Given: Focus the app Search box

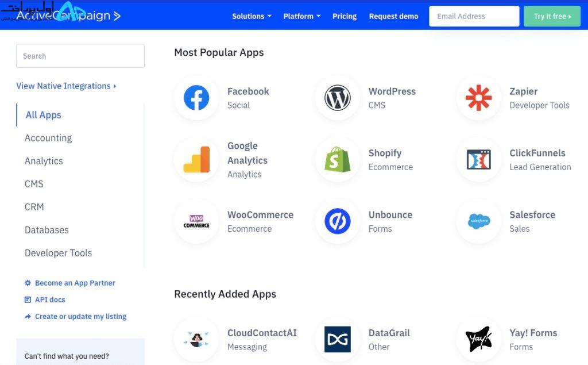Looking at the screenshot, I should [80, 56].
